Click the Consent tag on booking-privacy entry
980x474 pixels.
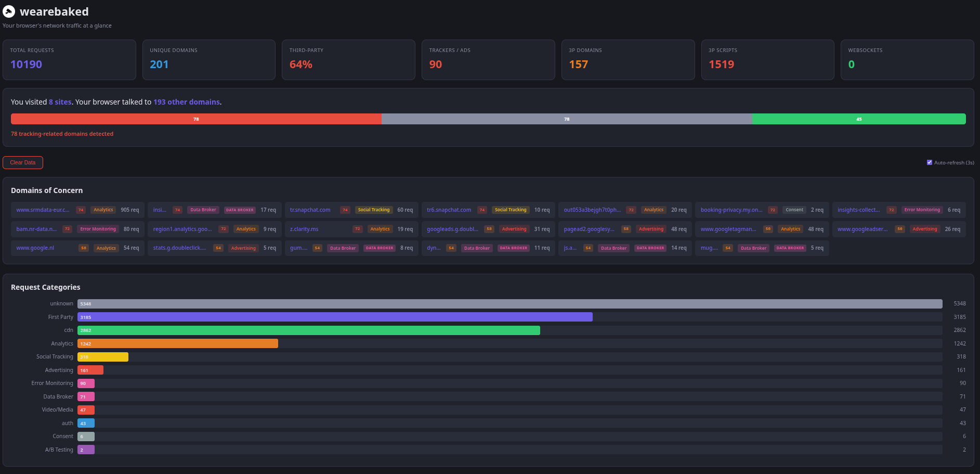click(794, 210)
